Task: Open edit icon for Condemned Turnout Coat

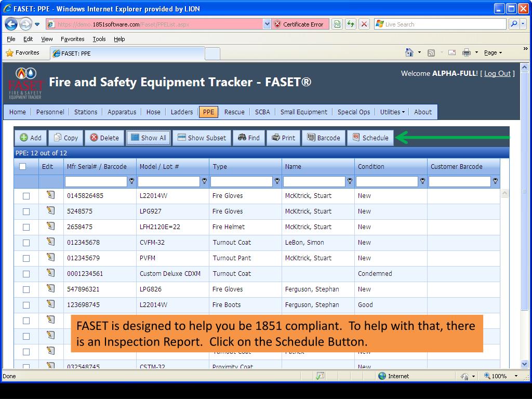Action: pos(51,273)
